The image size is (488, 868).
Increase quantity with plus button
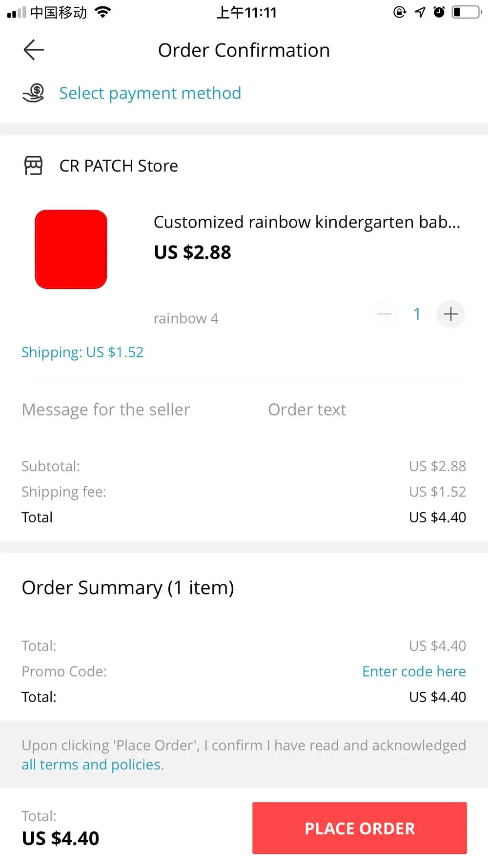[450, 314]
